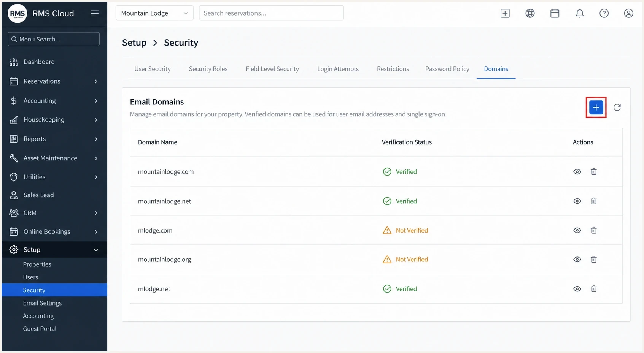Expand the Utilities menu chevron

(96, 177)
